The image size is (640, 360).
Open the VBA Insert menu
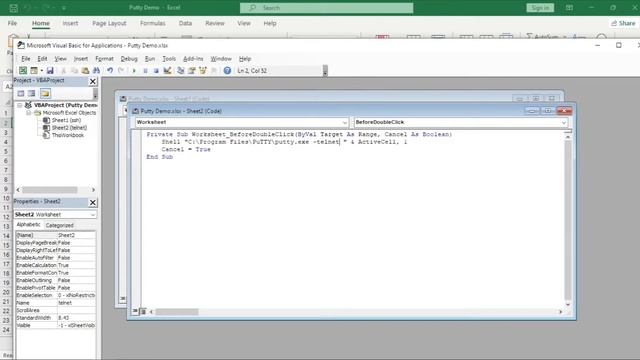(80, 59)
